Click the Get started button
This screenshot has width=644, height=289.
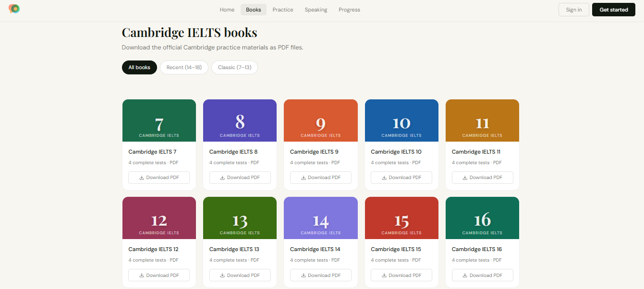coord(614,10)
